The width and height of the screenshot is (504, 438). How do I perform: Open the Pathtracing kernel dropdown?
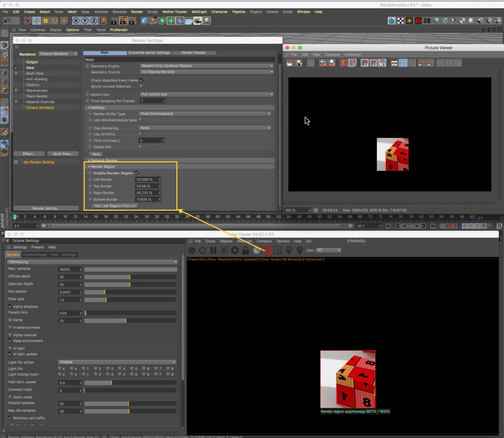[92, 262]
